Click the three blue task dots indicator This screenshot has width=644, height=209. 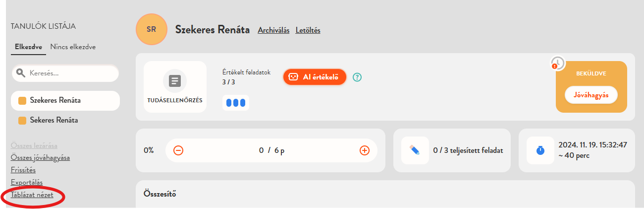coord(236,103)
